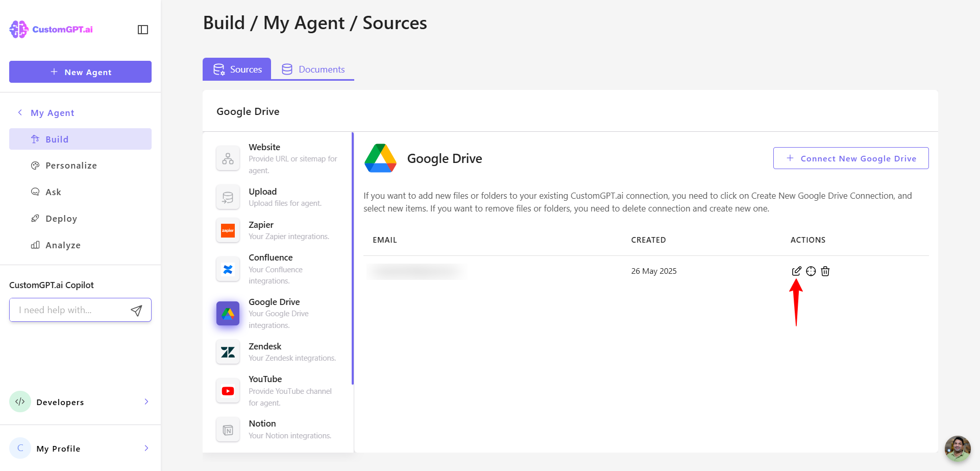Open the Build menu item
This screenshot has height=471, width=980.
pyautogui.click(x=80, y=139)
